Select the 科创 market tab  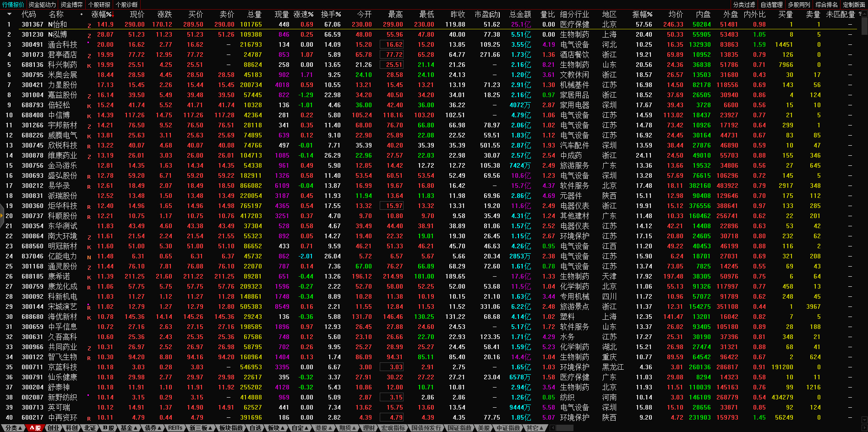pos(71,428)
